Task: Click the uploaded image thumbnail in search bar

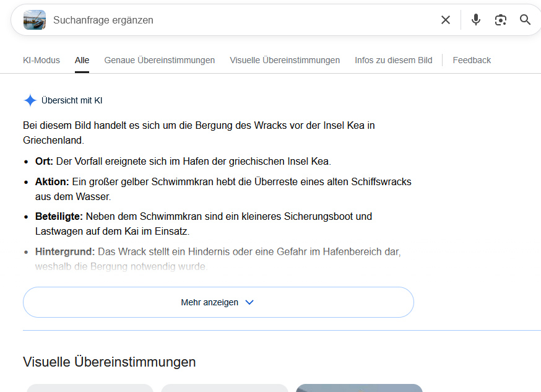Action: 35,20
